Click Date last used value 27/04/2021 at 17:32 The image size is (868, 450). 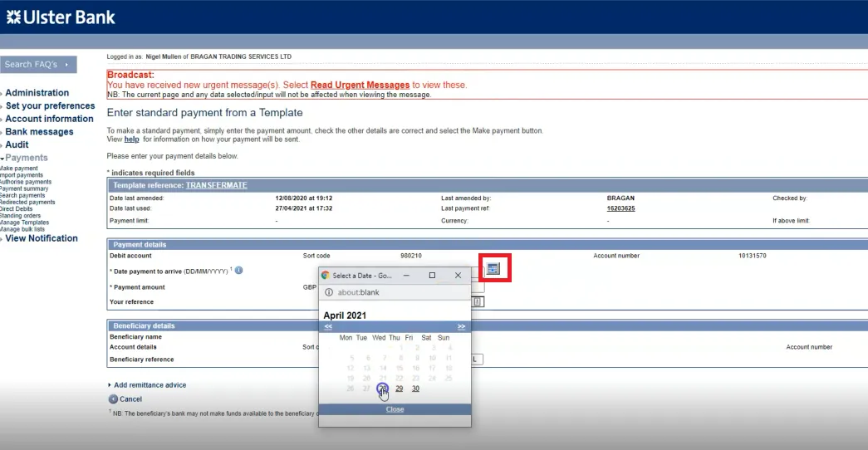303,208
